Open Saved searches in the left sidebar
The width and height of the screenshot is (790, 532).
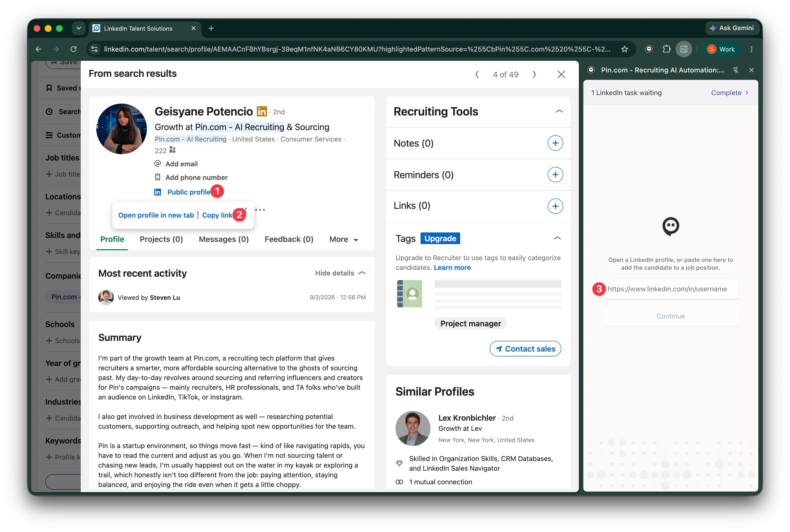coord(63,88)
